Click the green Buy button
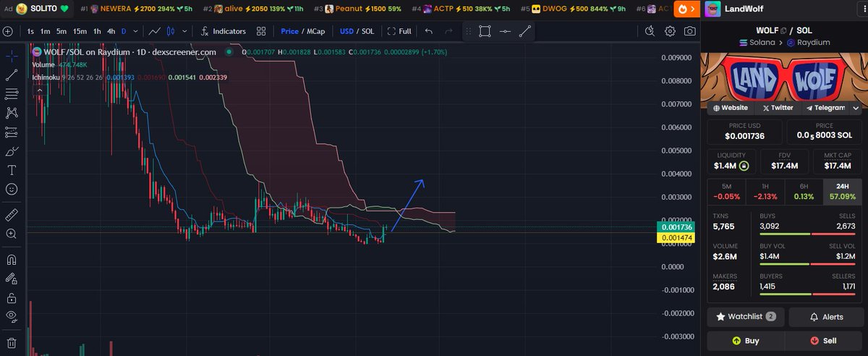Screen dimensions: 868x356 click(746, 340)
